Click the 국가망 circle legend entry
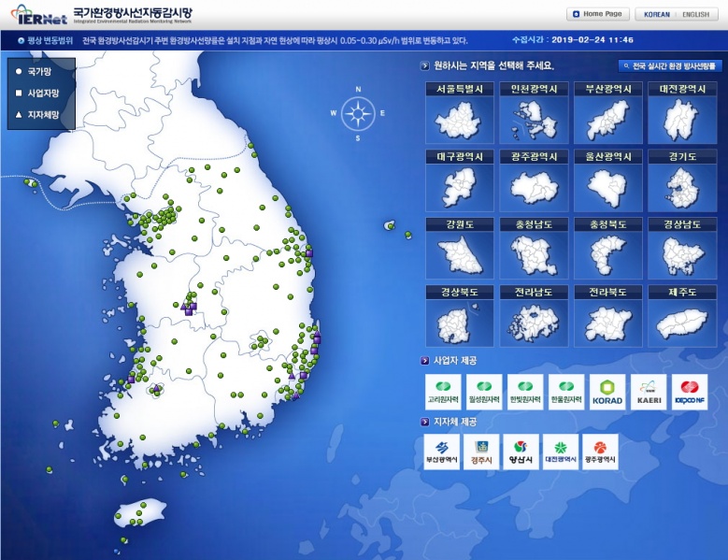The image size is (728, 560). 34,71
